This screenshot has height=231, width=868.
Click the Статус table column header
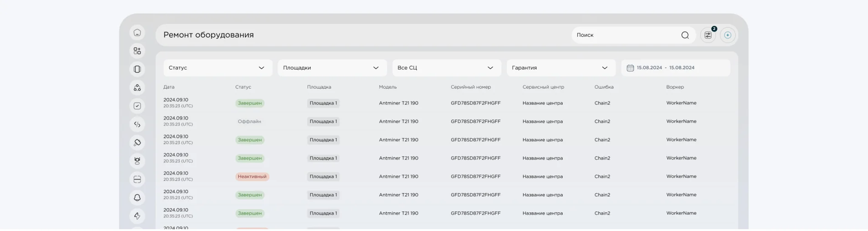pos(243,87)
